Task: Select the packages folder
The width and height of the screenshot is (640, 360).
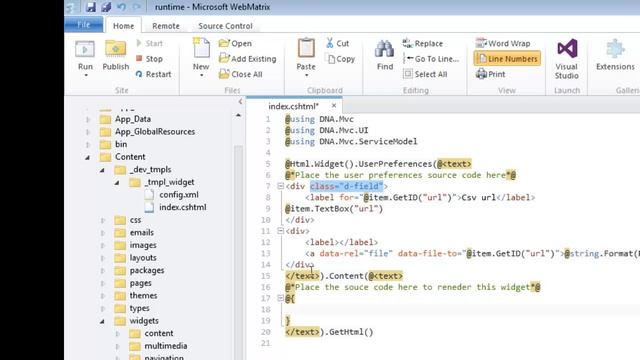Action: point(147,271)
